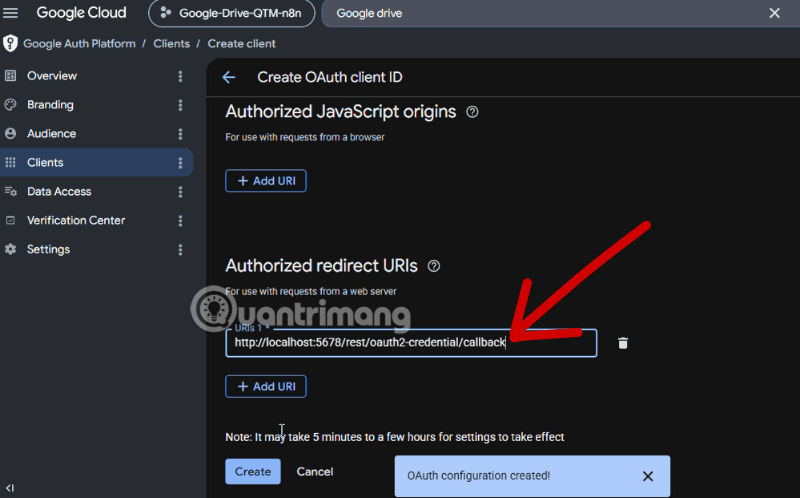Go back using the arrow beside Create OAuth client ID
Viewport: 800px width, 498px height.
tap(229, 78)
